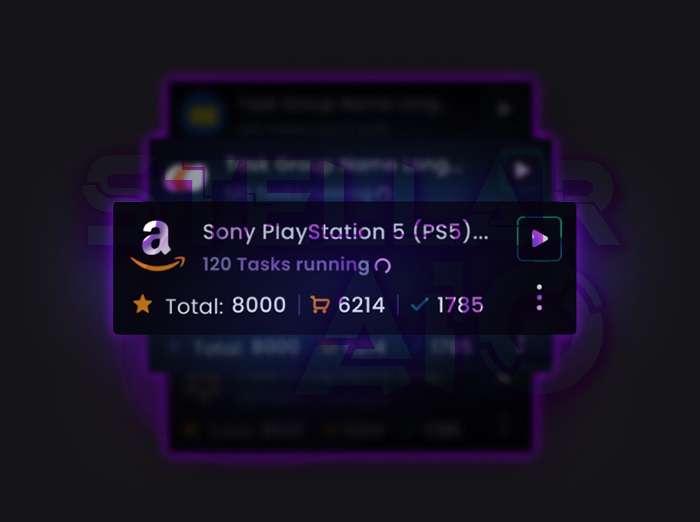
Task: Click the shopping cart icon
Action: point(320,305)
